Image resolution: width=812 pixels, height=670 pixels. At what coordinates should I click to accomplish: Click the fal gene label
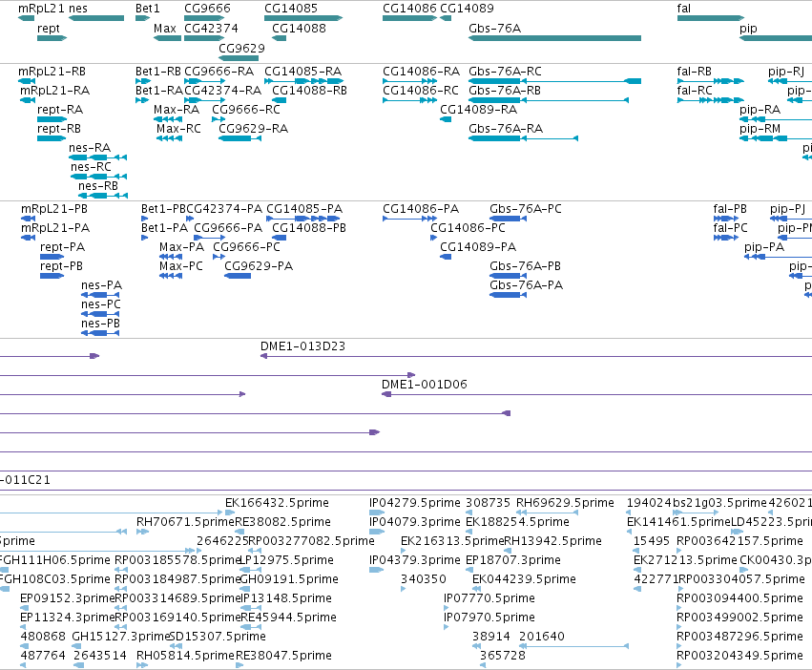(683, 9)
